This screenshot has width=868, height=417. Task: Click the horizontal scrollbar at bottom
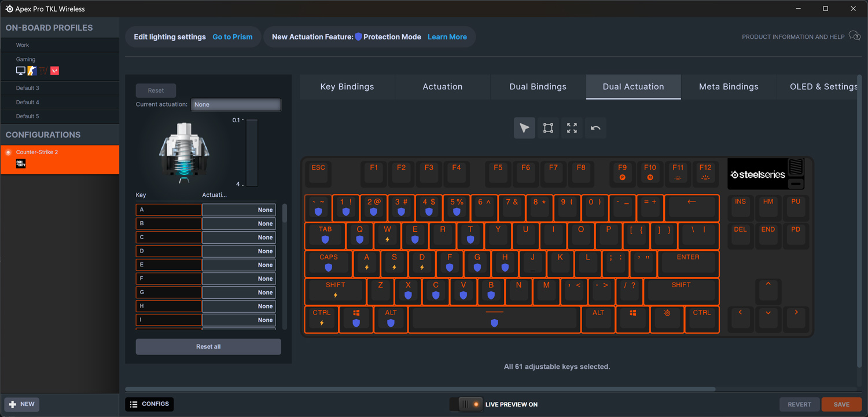coord(421,389)
